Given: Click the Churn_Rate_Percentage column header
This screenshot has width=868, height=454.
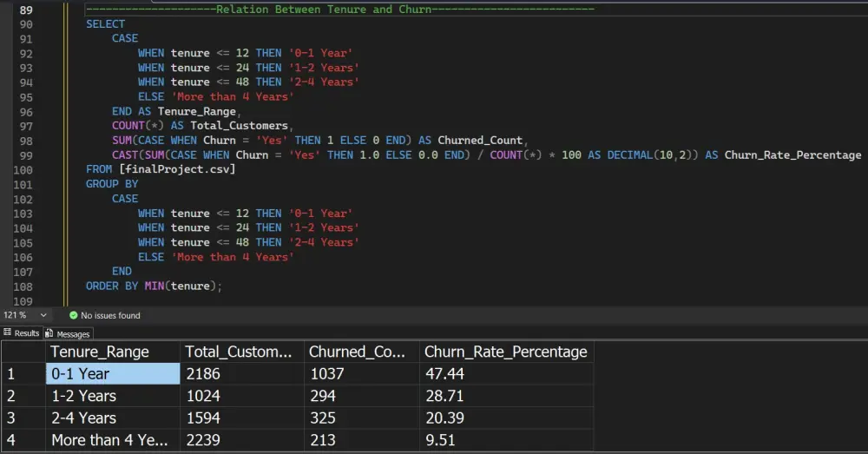Looking at the screenshot, I should (x=506, y=352).
